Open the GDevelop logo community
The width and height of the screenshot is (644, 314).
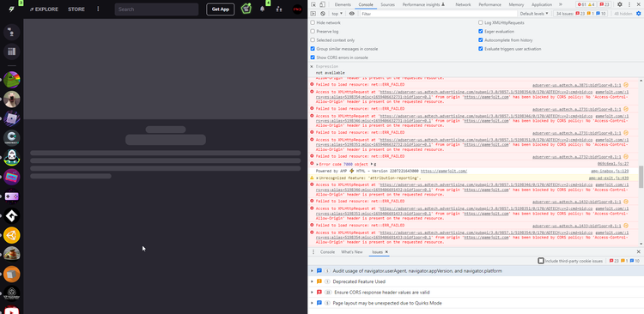[x=11, y=216]
